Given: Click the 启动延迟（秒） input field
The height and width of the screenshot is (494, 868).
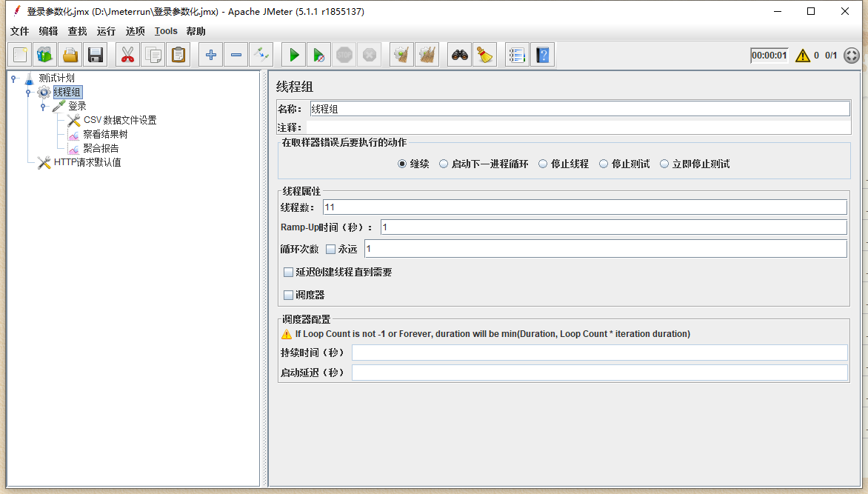Looking at the screenshot, I should click(x=599, y=373).
